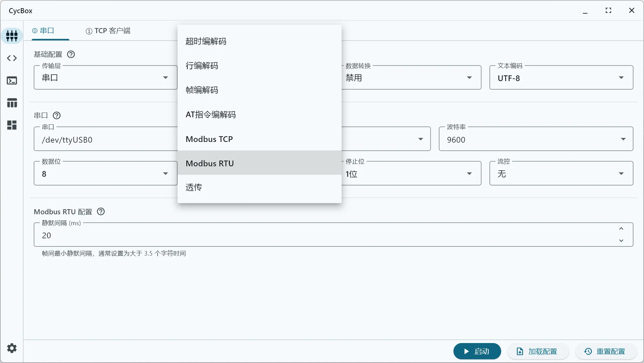
Task: Open the 文本编码 UTF-8 dropdown
Action: point(561,78)
